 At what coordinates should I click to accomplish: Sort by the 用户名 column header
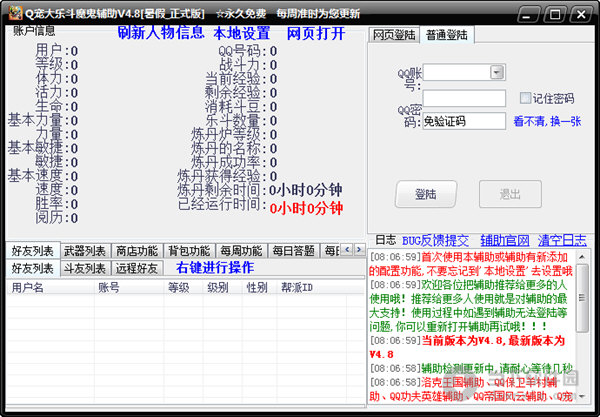point(51,287)
